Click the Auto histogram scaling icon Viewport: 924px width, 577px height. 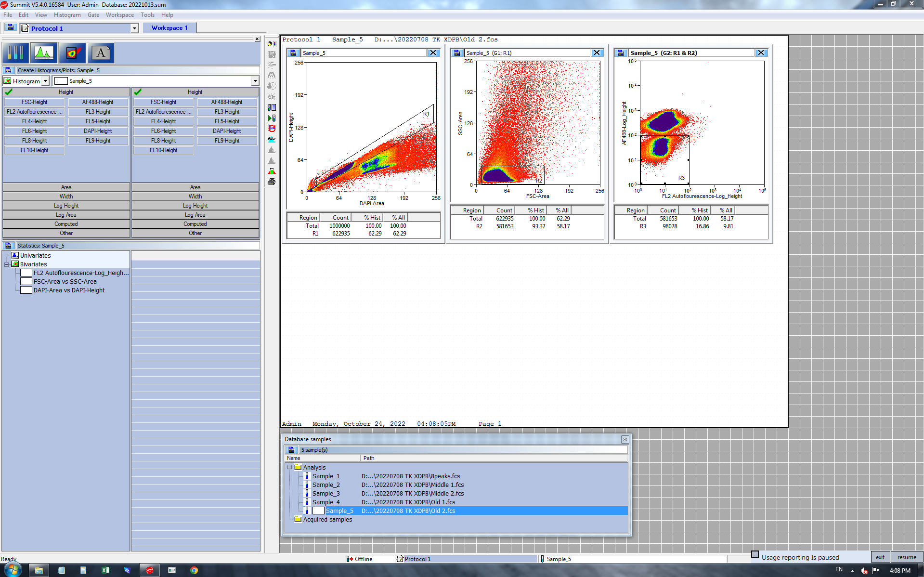point(272,139)
